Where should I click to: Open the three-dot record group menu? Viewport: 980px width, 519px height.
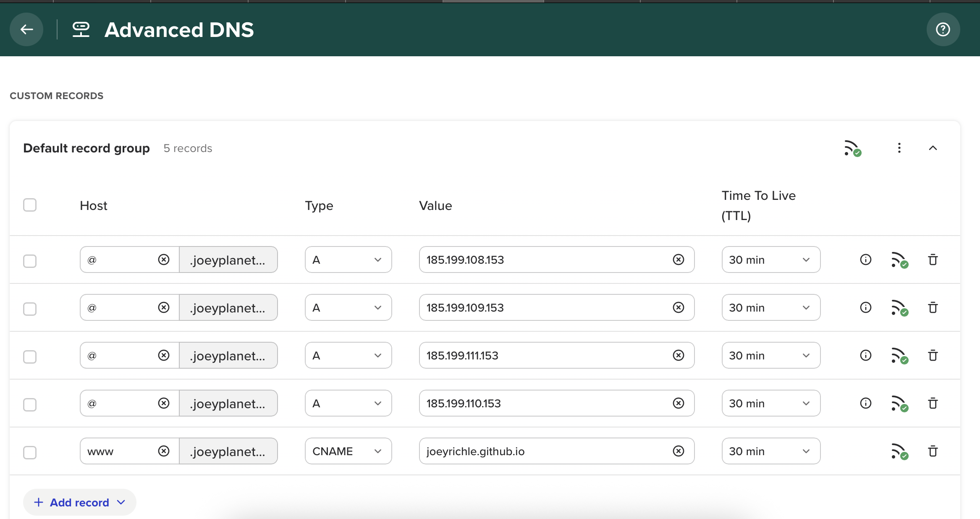point(899,148)
